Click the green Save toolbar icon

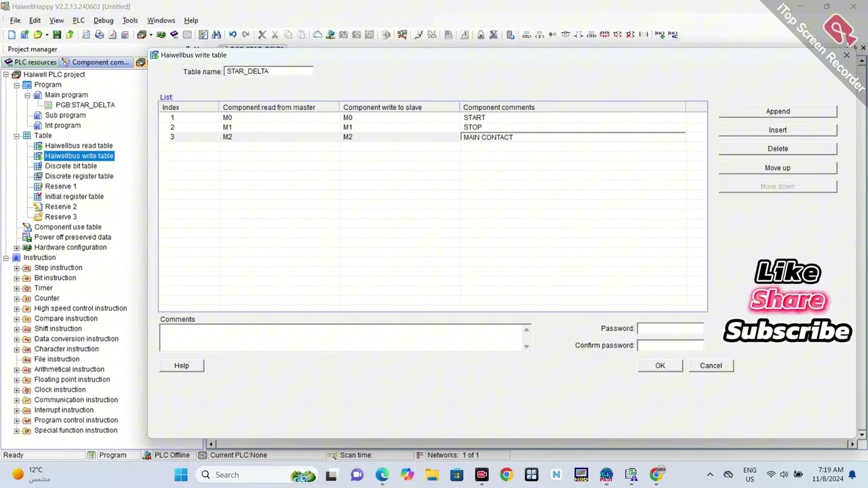pos(57,35)
